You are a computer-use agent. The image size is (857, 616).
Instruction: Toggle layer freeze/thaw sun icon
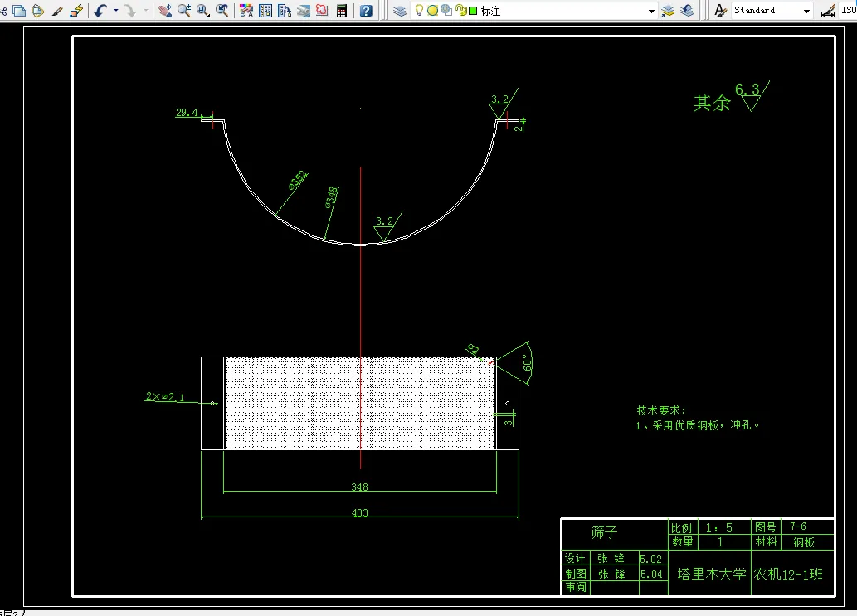tap(432, 11)
